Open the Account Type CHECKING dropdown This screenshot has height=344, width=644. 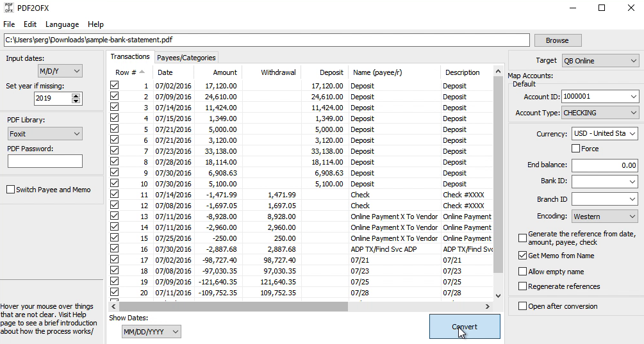click(600, 113)
